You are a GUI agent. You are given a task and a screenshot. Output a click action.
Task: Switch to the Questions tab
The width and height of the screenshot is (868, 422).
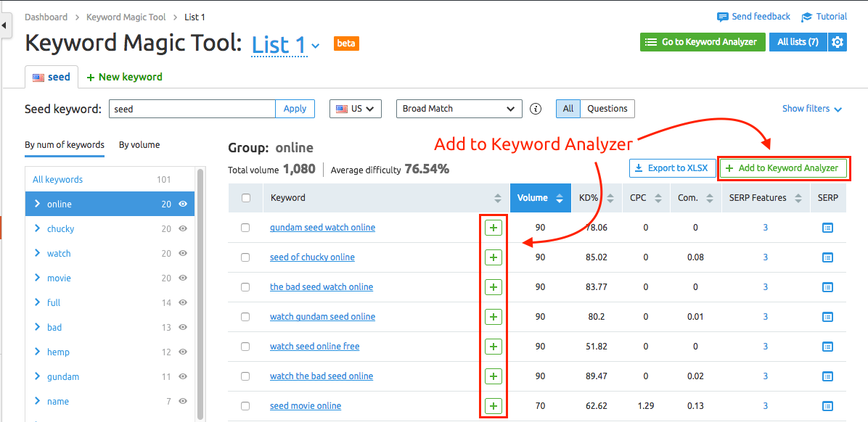(x=607, y=108)
